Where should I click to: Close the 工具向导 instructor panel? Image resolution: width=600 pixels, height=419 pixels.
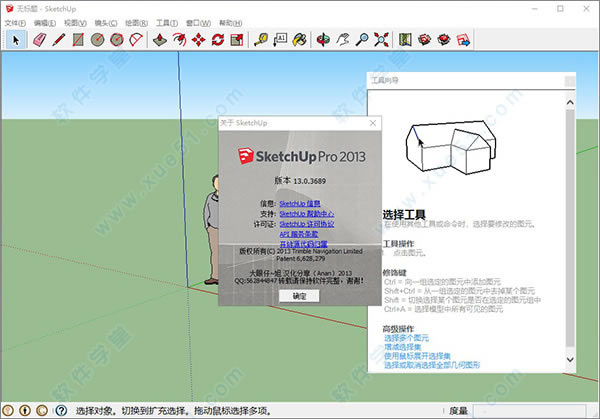click(569, 81)
